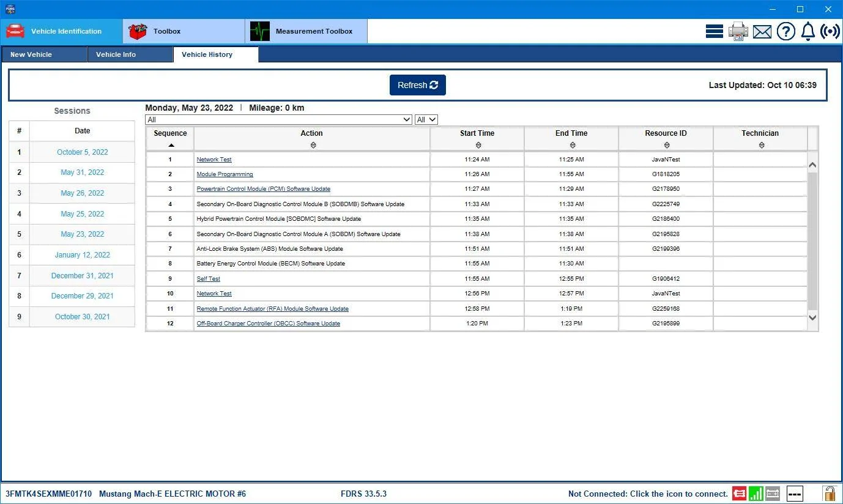Expand the wide All filter dropdown
The height and width of the screenshot is (504, 843).
(x=278, y=120)
